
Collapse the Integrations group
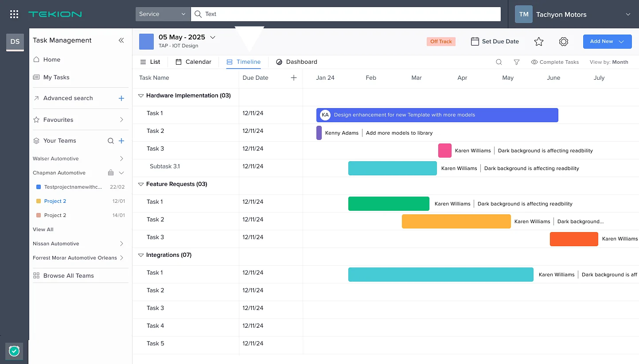click(141, 255)
